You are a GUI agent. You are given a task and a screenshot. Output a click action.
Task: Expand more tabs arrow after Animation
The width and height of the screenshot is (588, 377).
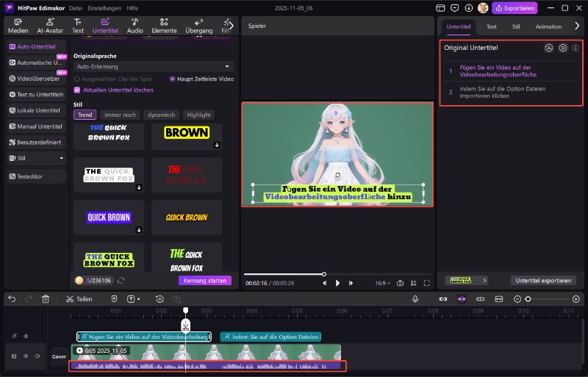pos(577,26)
